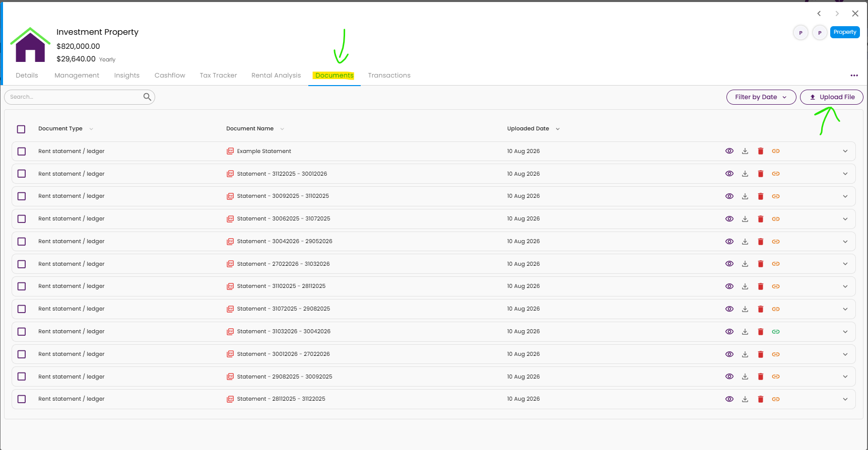Delete Statement - 29082025 - 30092025
868x450 pixels.
761,377
